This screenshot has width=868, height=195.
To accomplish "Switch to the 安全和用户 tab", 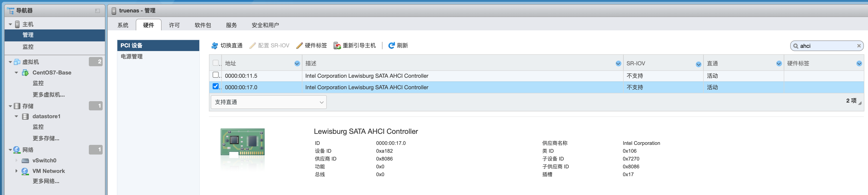I will click(x=265, y=25).
